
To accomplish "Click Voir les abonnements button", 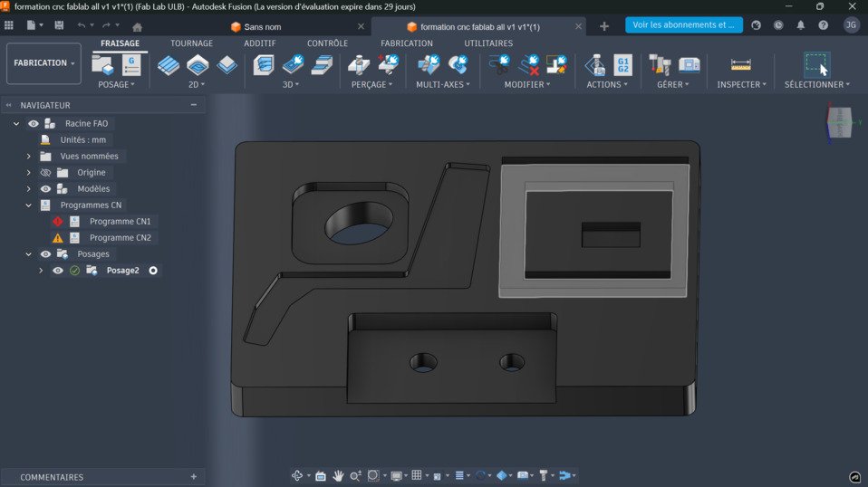I will (x=684, y=24).
